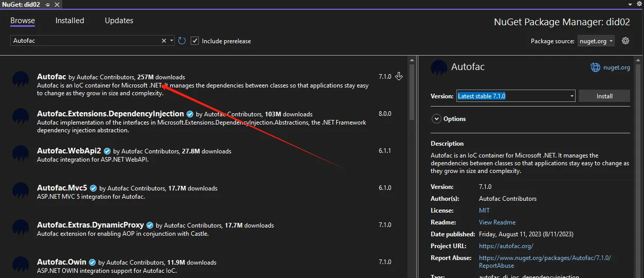This screenshot has width=644, height=278.
Task: Open the nuget.org link in details
Action: tap(616, 67)
